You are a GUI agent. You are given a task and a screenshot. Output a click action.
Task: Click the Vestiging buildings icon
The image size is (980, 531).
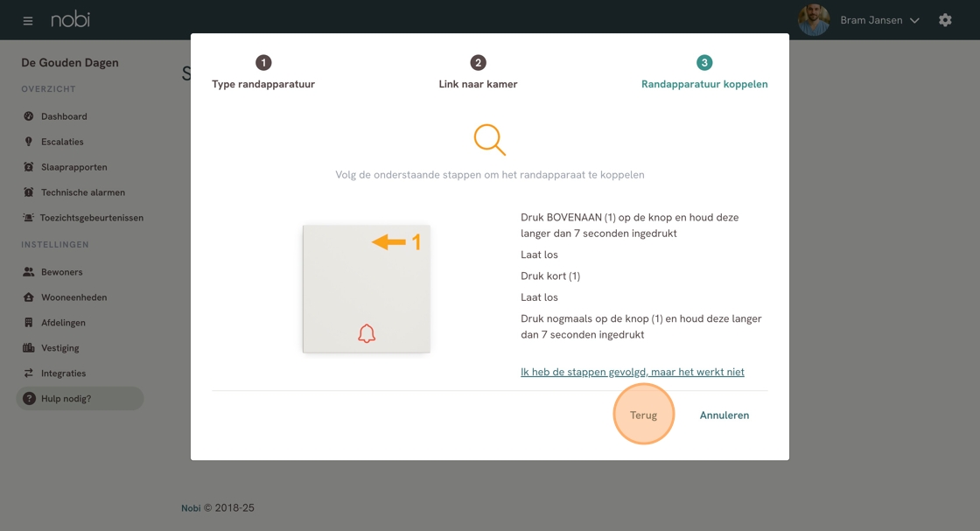[x=28, y=348]
